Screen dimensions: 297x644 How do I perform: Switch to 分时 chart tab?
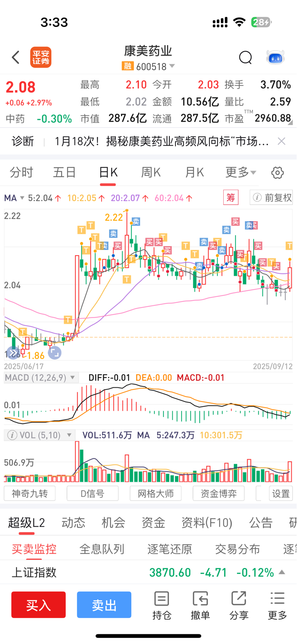pyautogui.click(x=21, y=173)
